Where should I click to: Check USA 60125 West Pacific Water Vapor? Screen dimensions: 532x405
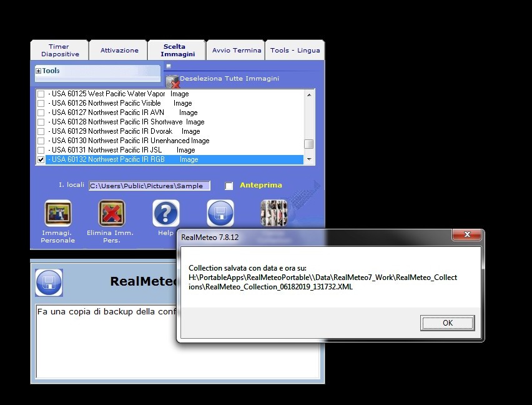41,94
